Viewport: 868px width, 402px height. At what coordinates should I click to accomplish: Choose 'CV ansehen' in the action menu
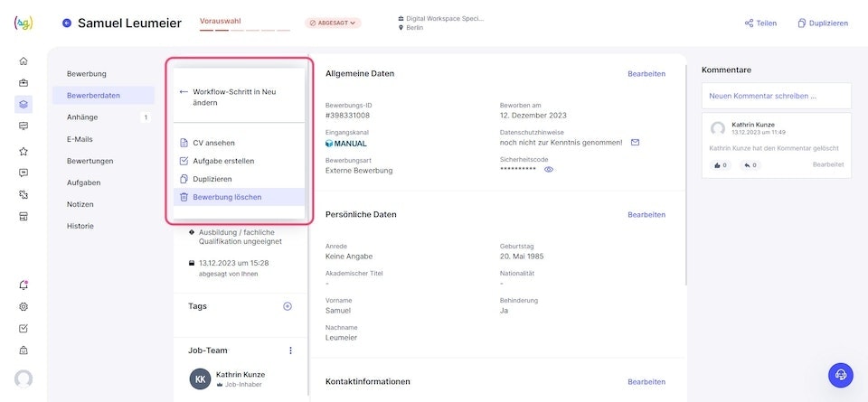tap(213, 143)
